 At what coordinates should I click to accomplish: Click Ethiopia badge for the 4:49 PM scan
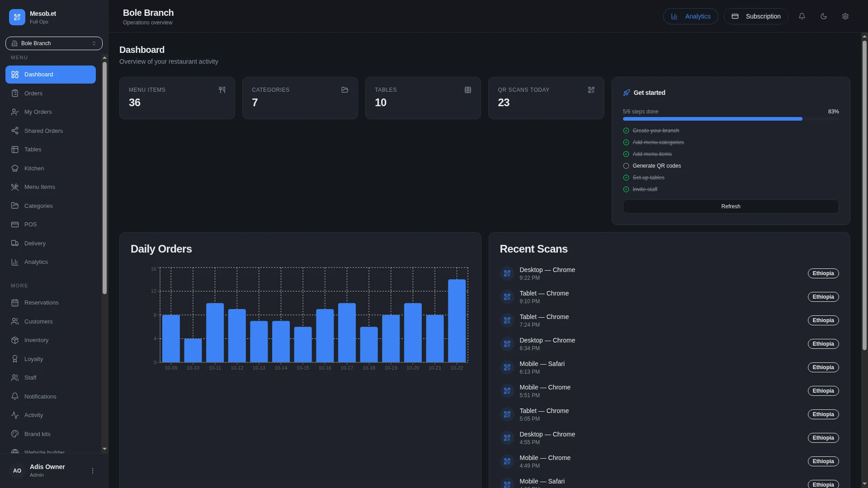point(823,461)
